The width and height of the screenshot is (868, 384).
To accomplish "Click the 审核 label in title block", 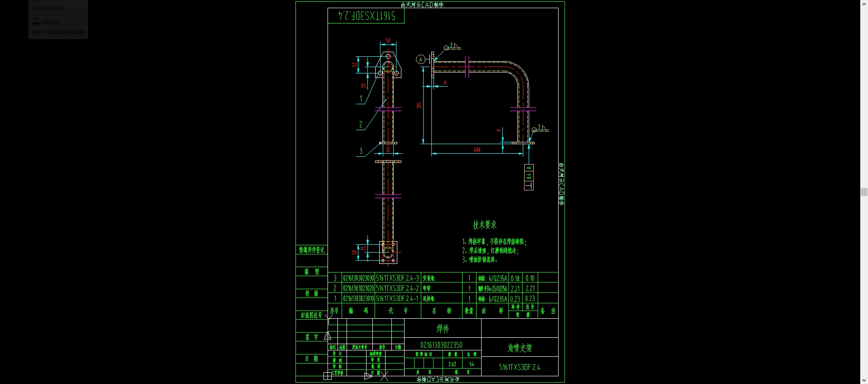I will click(338, 366).
